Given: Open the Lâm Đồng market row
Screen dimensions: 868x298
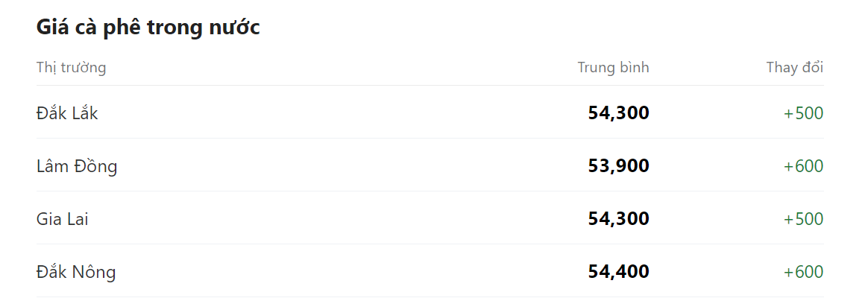Looking at the screenshot, I should [x=77, y=166].
